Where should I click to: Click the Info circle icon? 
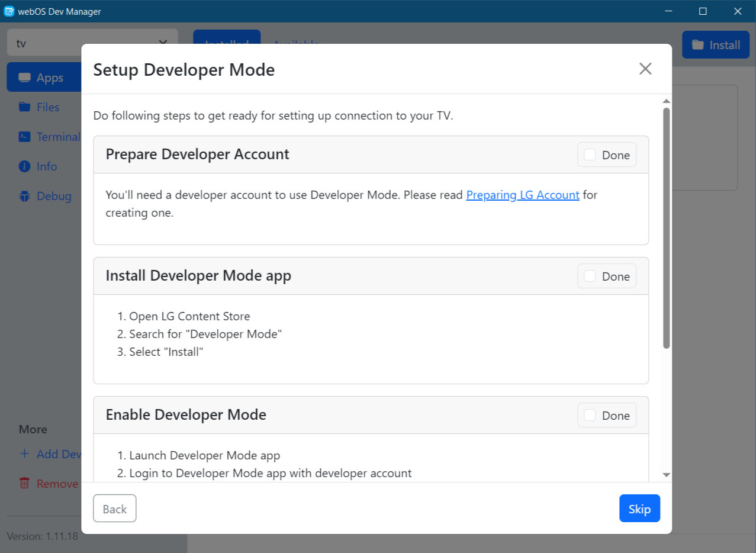pyautogui.click(x=24, y=166)
